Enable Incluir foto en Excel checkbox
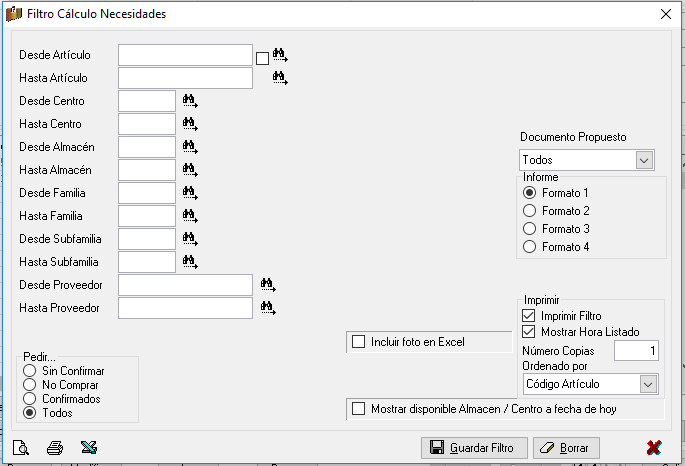 coord(358,342)
